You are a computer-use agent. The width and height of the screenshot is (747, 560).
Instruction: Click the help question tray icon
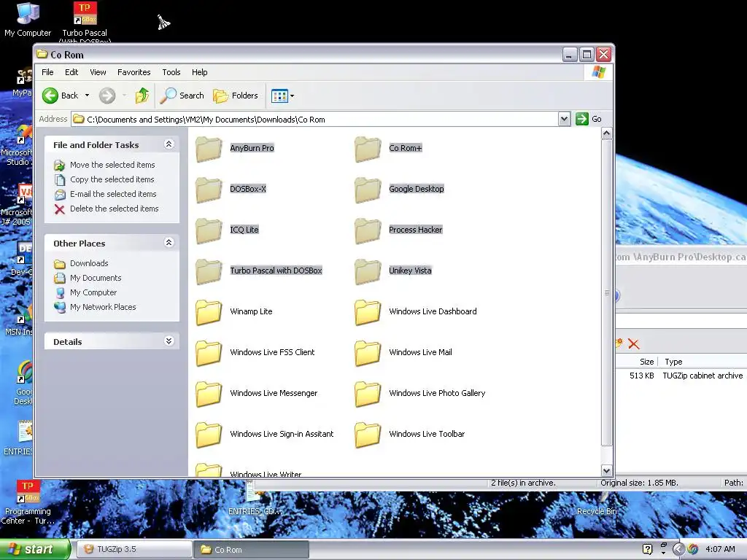click(x=648, y=549)
